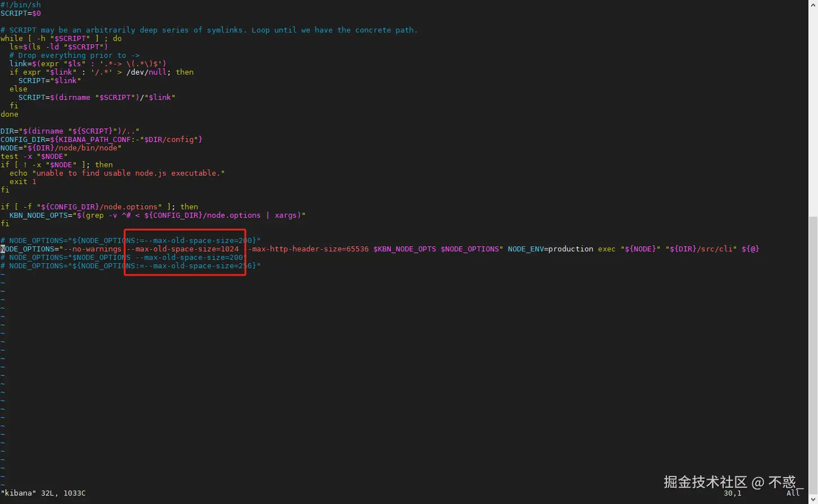Click the 'KBN_NODE_OPTS=' grep line
818x504 pixels.
tap(157, 215)
